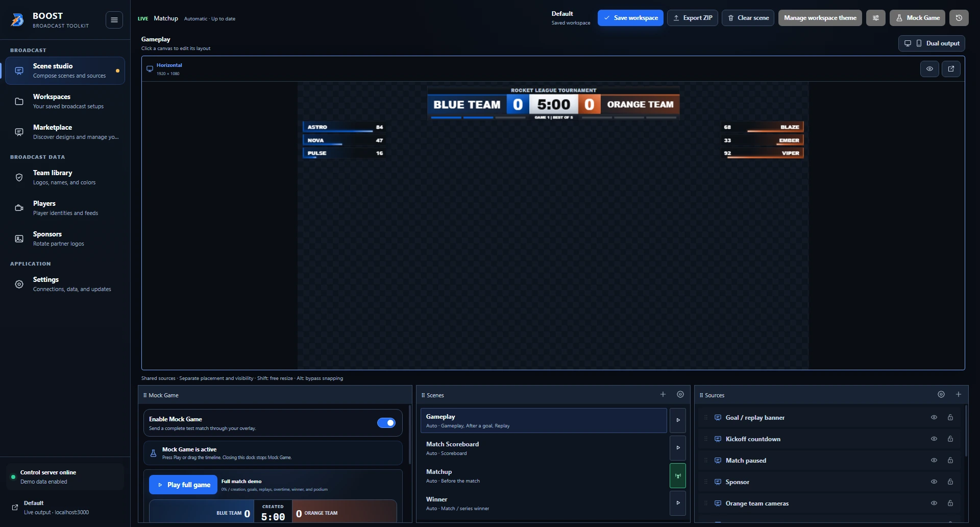Click the live Matchup scene indicator button
Screen dimensions: 980x527
pos(678,475)
